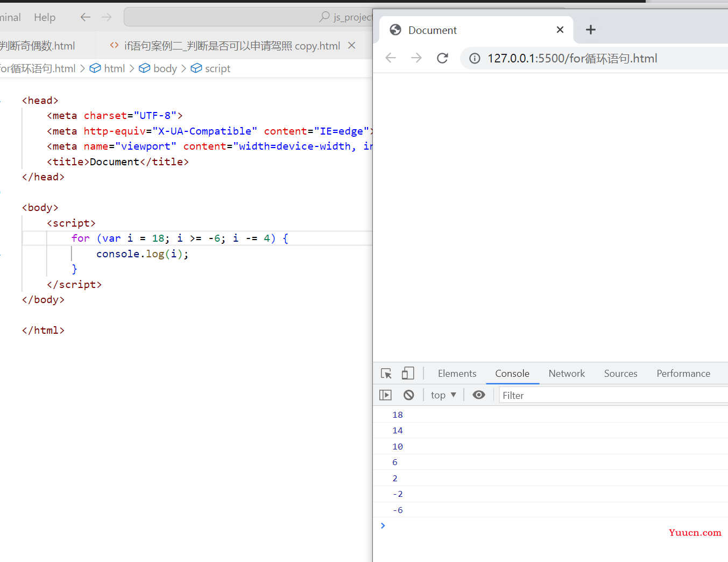Click the browser forward arrow

point(416,58)
